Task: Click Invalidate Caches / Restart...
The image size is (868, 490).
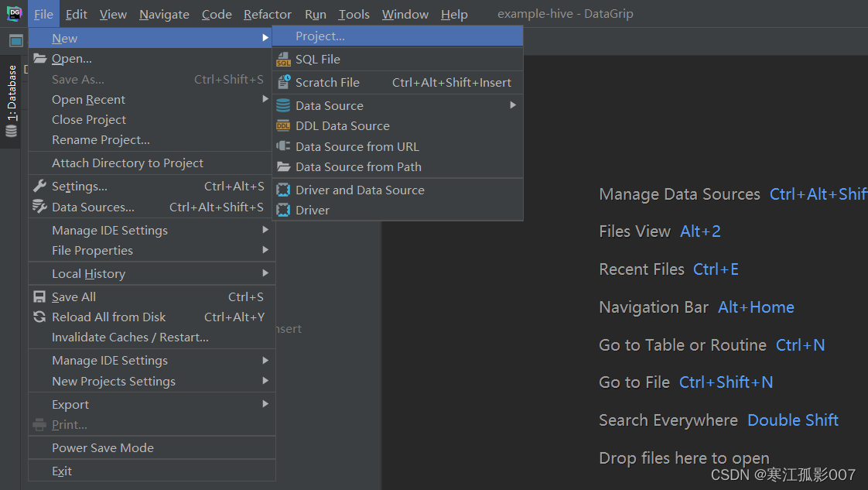Action: tap(150, 338)
